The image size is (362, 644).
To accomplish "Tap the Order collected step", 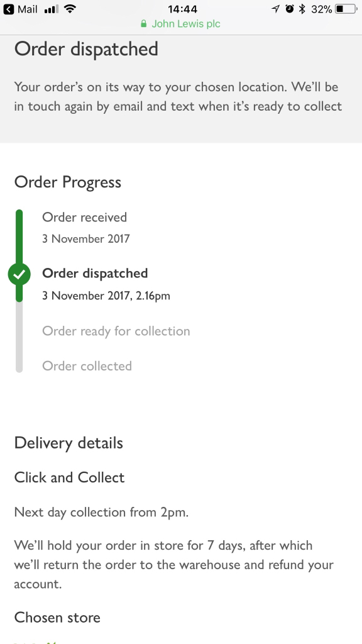I will pyautogui.click(x=87, y=366).
